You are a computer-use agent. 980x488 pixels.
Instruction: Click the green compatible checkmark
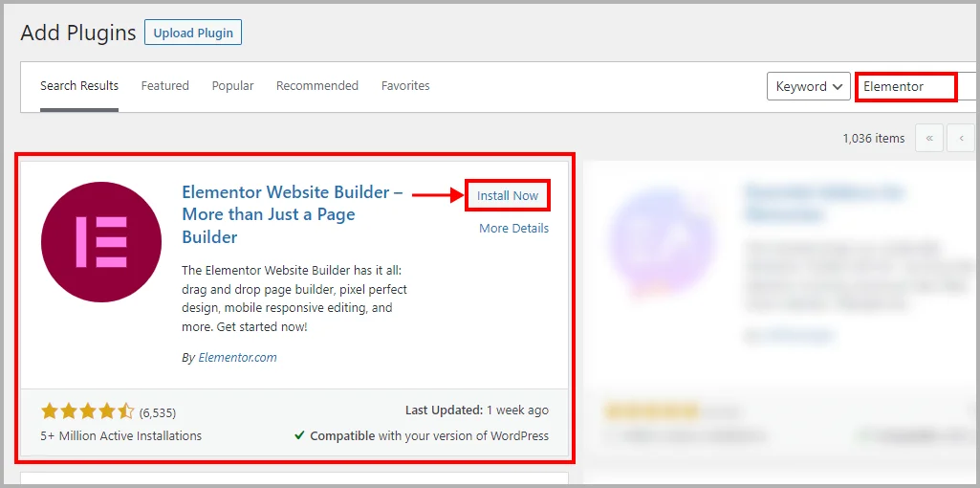tap(299, 435)
